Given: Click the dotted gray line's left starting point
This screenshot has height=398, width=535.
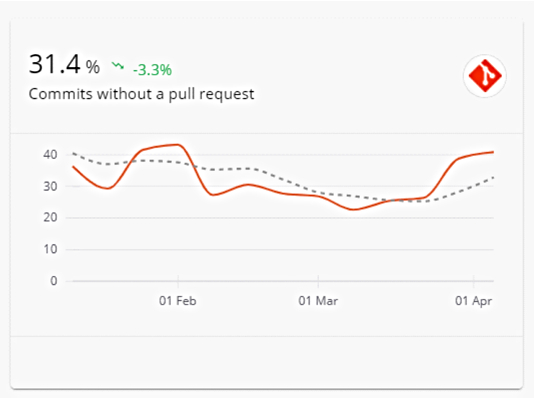Looking at the screenshot, I should [x=74, y=153].
